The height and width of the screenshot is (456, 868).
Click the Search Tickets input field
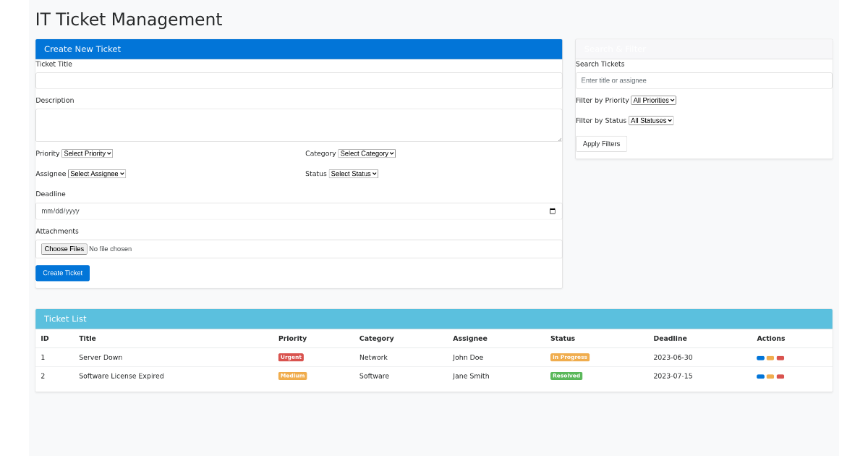[x=703, y=80]
